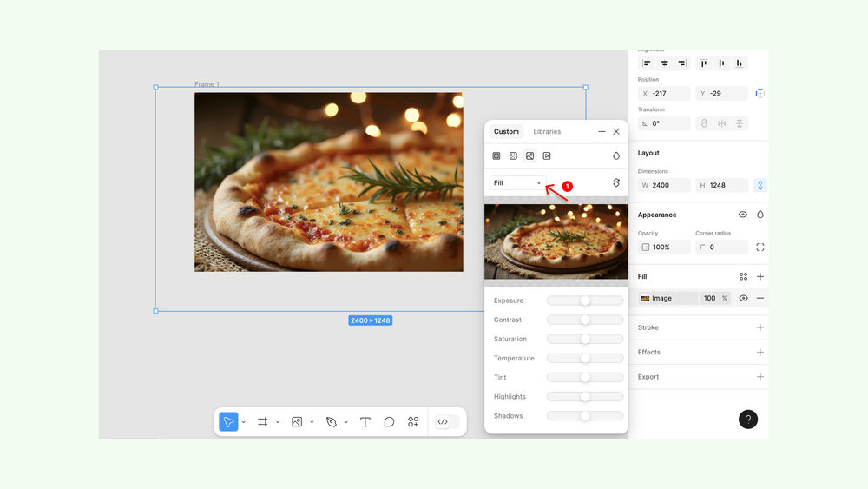Viewport: 868px width, 489px height.
Task: Edit the height H field
Action: (x=722, y=186)
